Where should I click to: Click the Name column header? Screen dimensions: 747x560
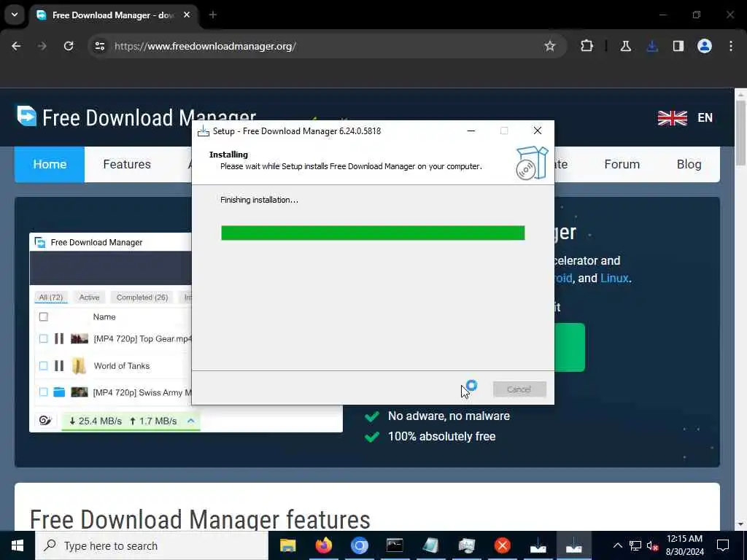pyautogui.click(x=104, y=316)
